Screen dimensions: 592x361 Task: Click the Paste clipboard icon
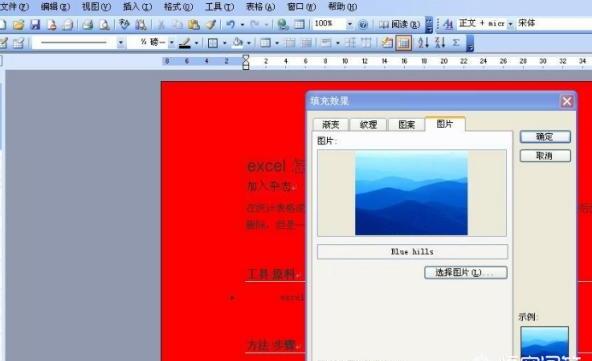tap(194, 25)
